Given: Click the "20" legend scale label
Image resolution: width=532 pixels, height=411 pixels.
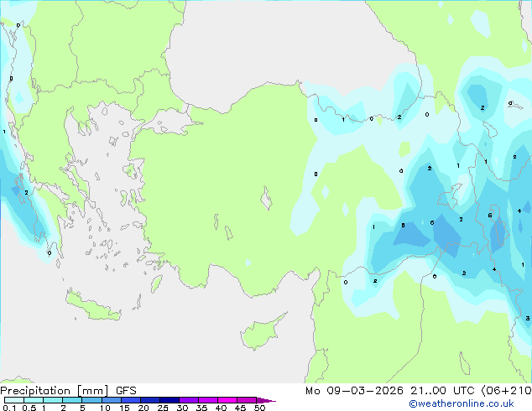Looking at the screenshot, I should 143,408.
